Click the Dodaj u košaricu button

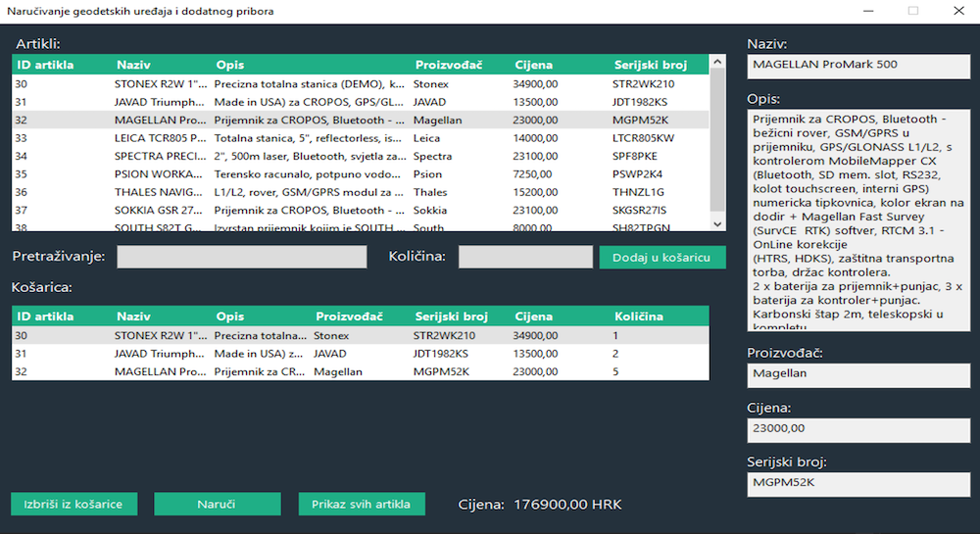[x=661, y=257]
